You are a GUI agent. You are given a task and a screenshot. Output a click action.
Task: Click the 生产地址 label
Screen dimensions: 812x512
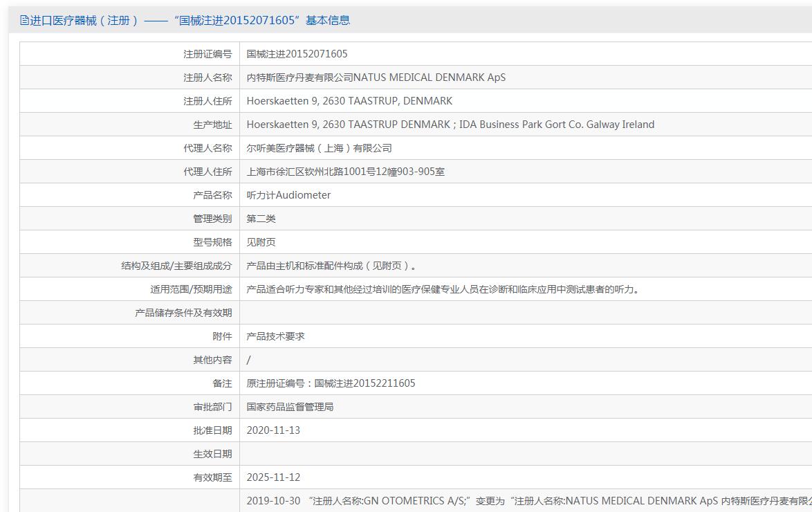pyautogui.click(x=213, y=125)
